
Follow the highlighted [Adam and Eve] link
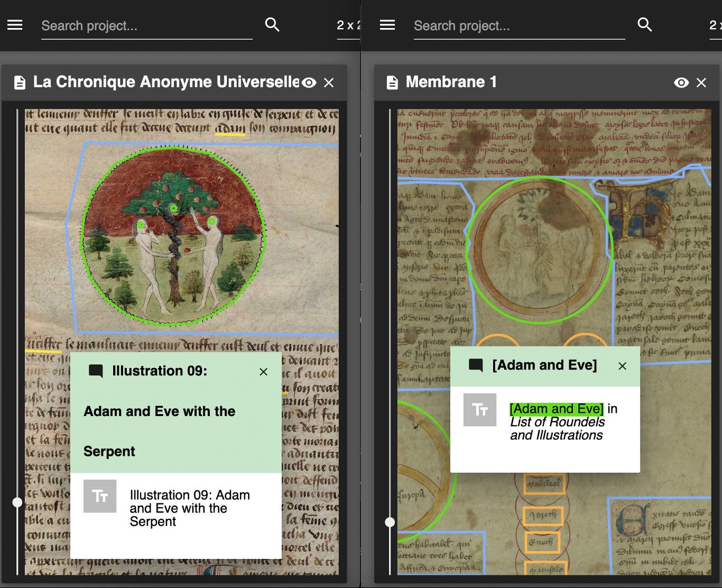(x=558, y=408)
